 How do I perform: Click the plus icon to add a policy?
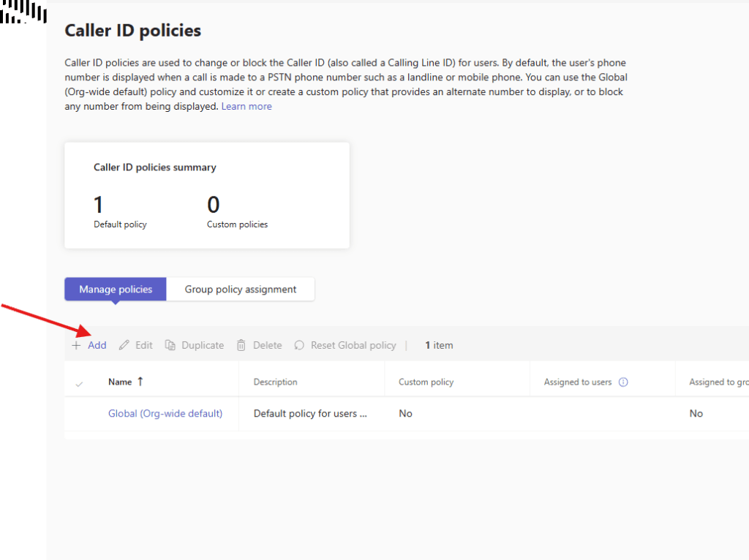(x=76, y=345)
